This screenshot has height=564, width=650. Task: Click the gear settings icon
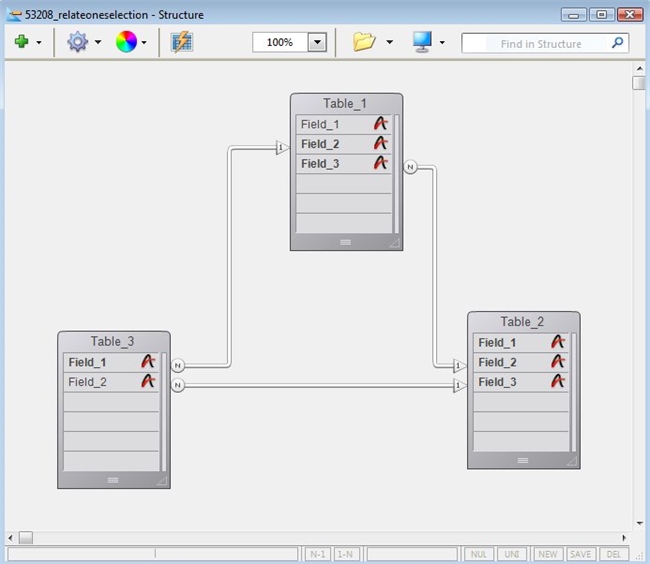(77, 42)
